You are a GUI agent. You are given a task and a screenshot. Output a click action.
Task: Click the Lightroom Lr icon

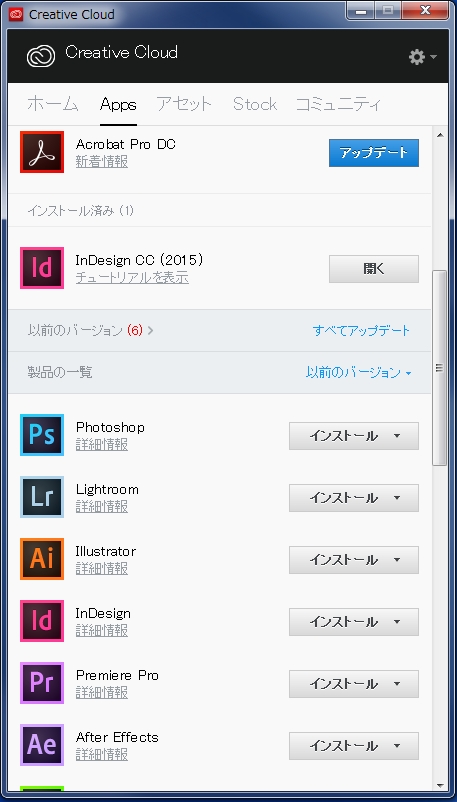point(42,497)
